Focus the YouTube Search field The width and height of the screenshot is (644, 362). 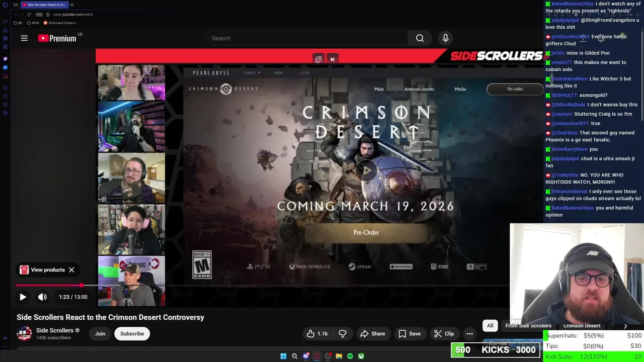(x=307, y=38)
